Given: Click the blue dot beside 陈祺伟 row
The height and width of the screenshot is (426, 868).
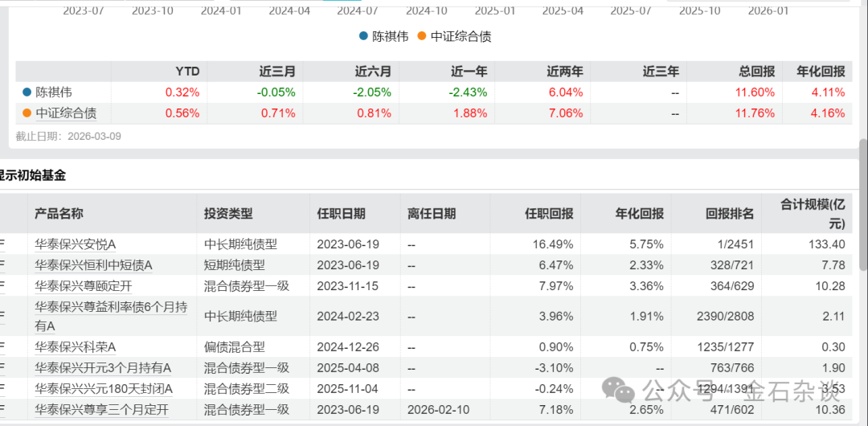Looking at the screenshot, I should click(x=27, y=92).
